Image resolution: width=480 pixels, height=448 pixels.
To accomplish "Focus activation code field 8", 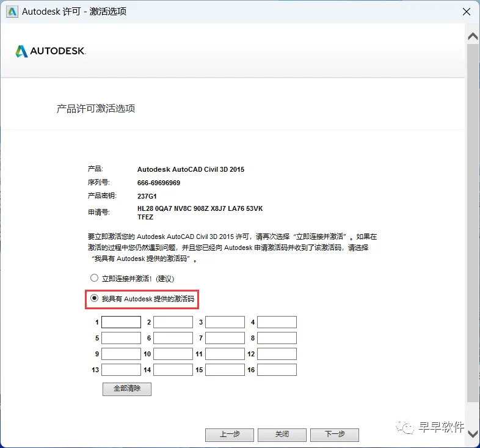I will pos(277,338).
